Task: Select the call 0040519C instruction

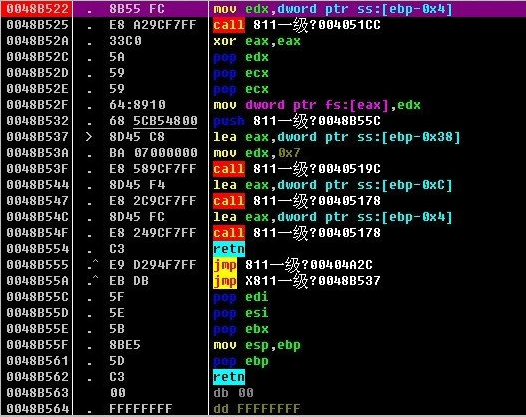Action: tap(297, 169)
